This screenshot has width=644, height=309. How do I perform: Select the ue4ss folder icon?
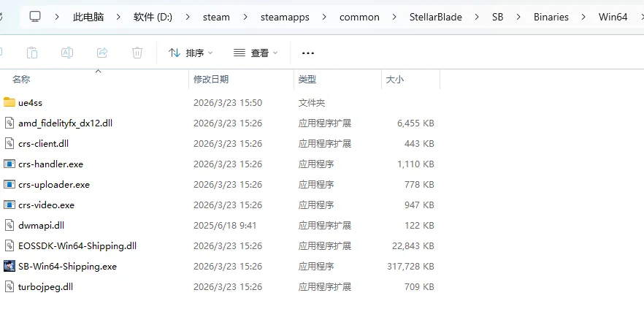click(9, 102)
